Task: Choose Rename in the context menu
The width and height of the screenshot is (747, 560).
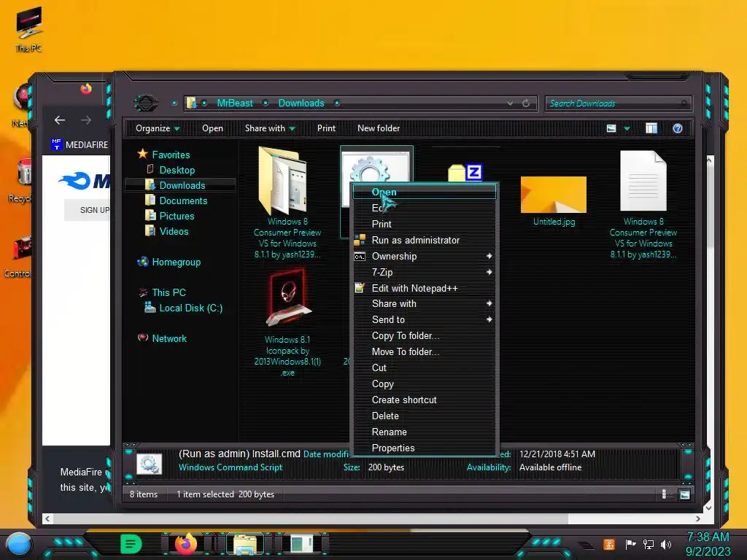Action: (424, 432)
